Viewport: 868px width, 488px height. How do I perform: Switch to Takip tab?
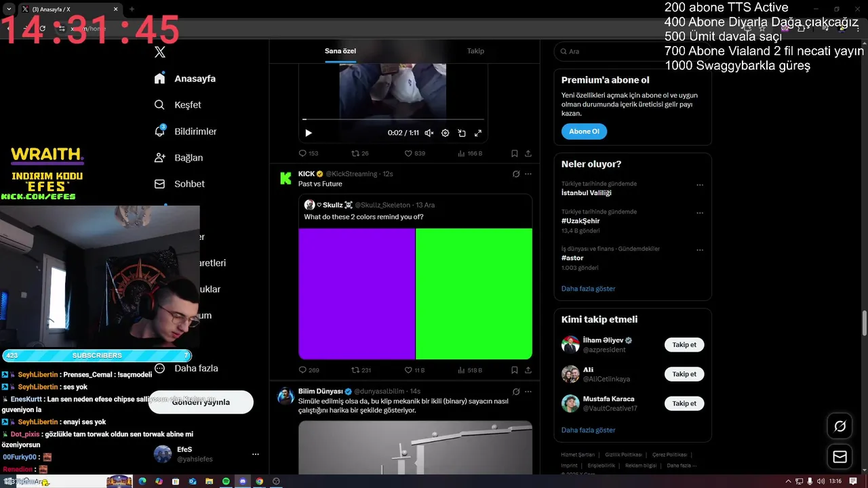click(475, 51)
